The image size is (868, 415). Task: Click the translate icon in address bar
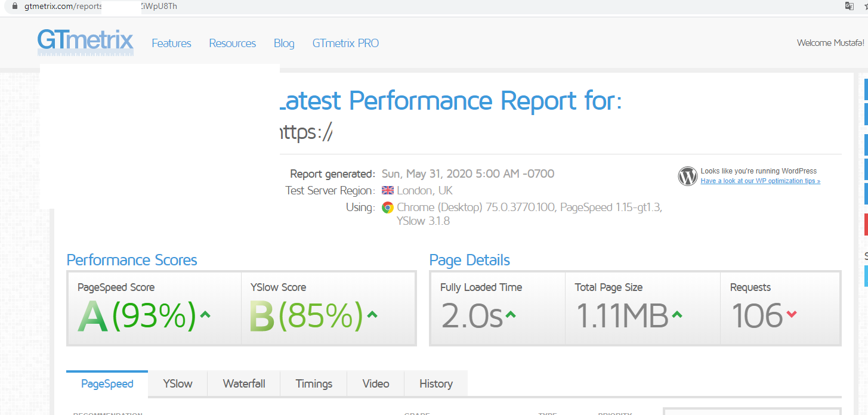tap(850, 6)
